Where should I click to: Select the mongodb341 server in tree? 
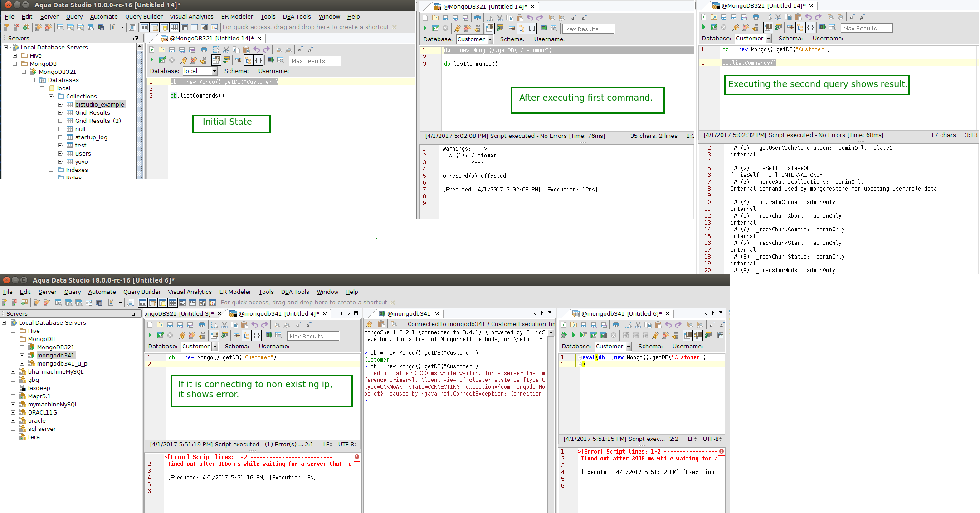55,356
